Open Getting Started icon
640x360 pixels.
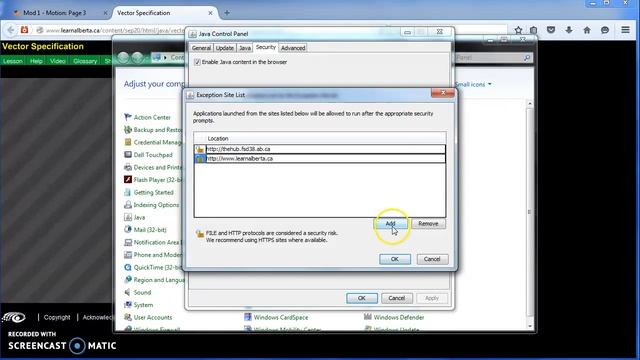click(x=128, y=192)
